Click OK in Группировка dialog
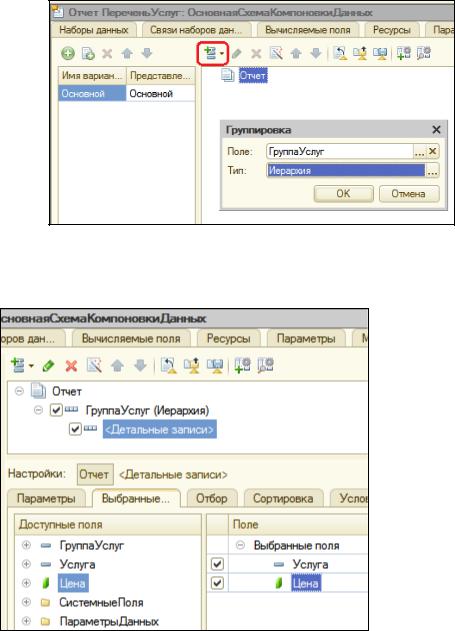455x631 pixels. [343, 194]
